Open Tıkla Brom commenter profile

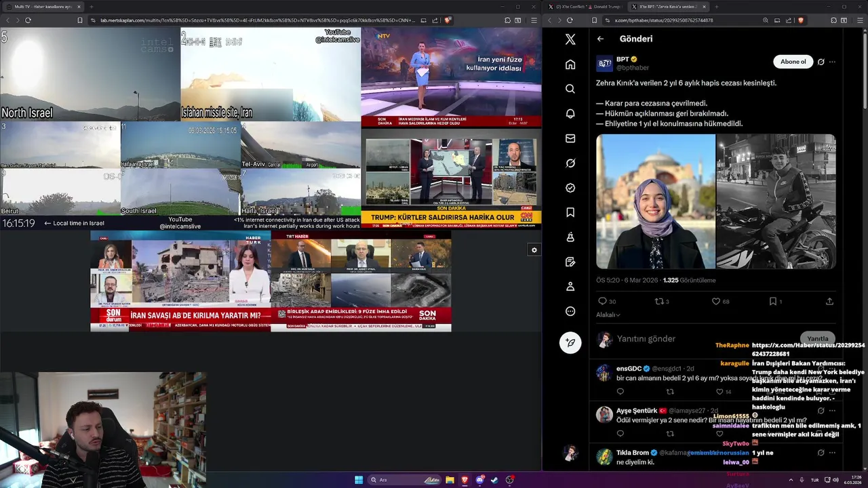pyautogui.click(x=632, y=452)
